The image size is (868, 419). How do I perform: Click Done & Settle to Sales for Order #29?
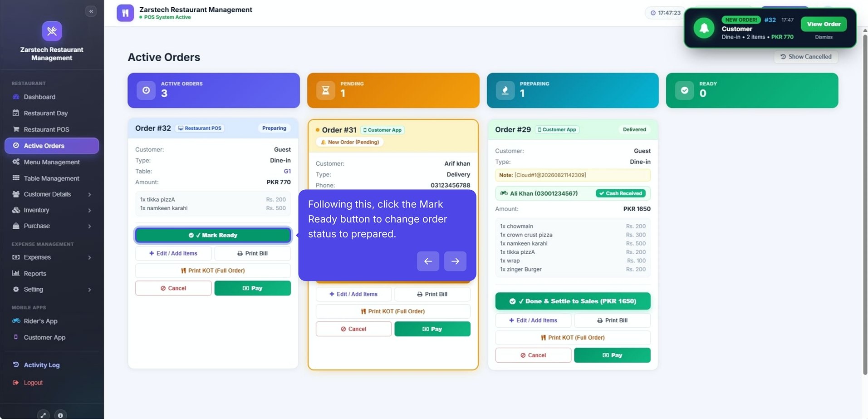[573, 301]
